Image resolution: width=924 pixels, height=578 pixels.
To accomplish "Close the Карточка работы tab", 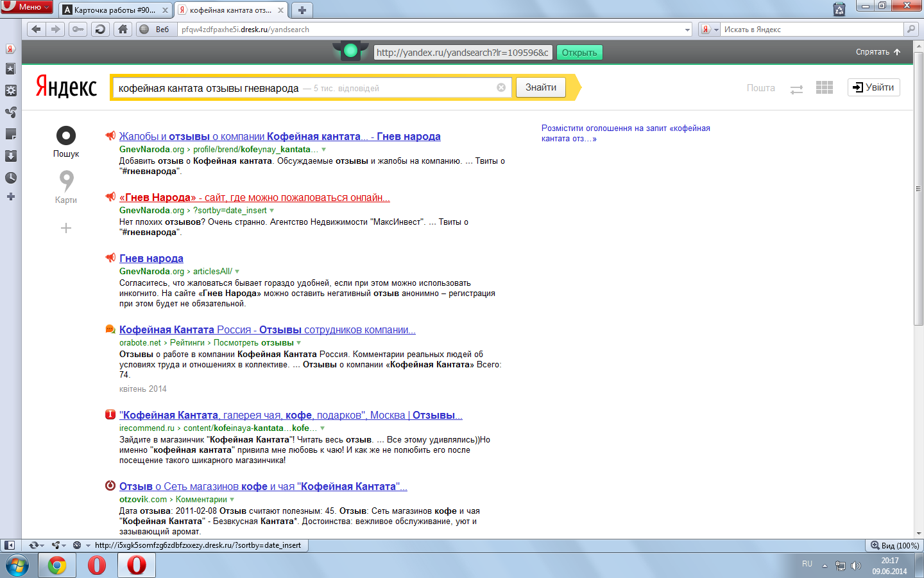I will 165,10.
